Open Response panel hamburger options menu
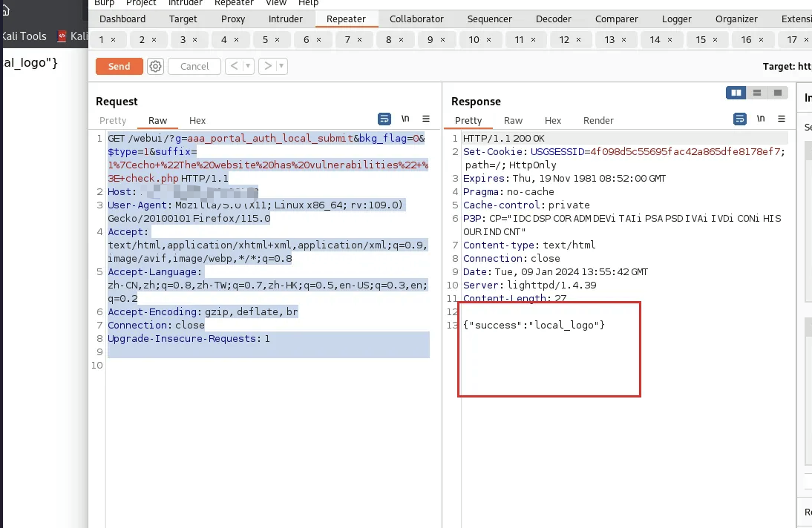 [x=782, y=119]
